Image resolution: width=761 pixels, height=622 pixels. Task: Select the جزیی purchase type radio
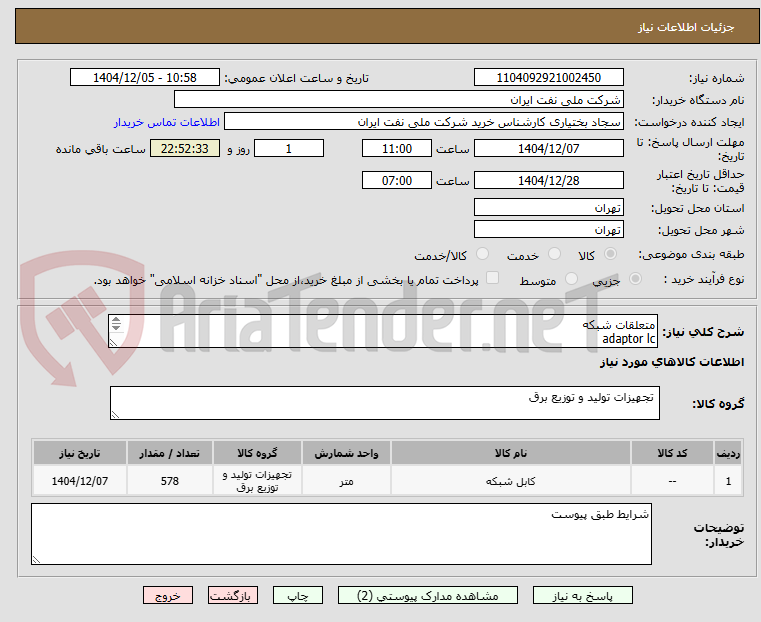click(x=635, y=279)
